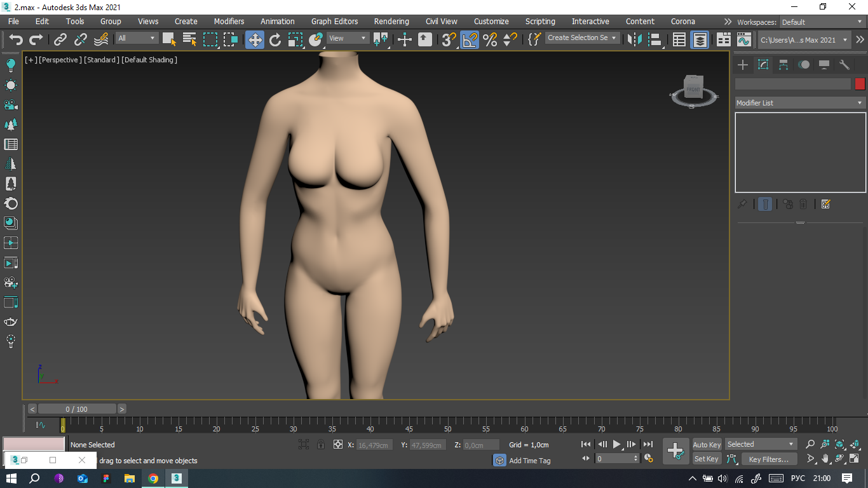Toggle the Auto Key button

click(x=707, y=445)
